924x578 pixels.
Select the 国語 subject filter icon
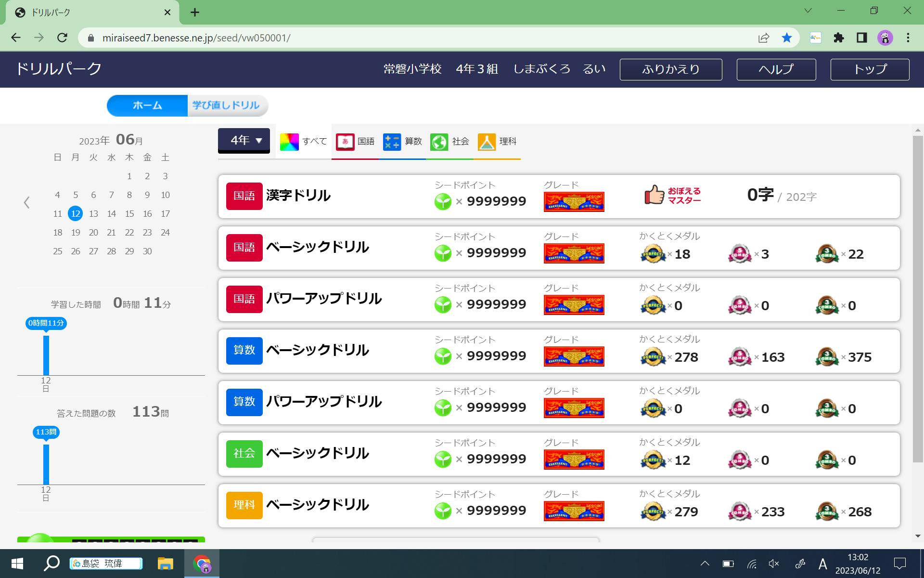click(x=345, y=142)
